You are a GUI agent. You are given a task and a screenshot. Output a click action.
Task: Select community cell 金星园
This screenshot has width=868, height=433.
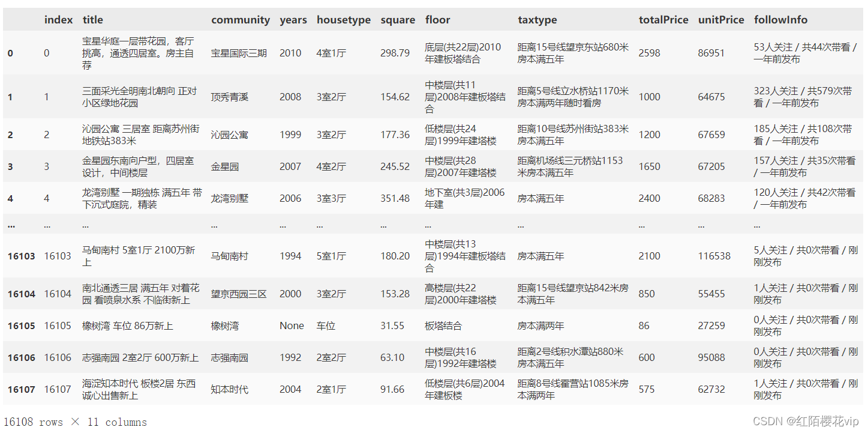point(225,166)
